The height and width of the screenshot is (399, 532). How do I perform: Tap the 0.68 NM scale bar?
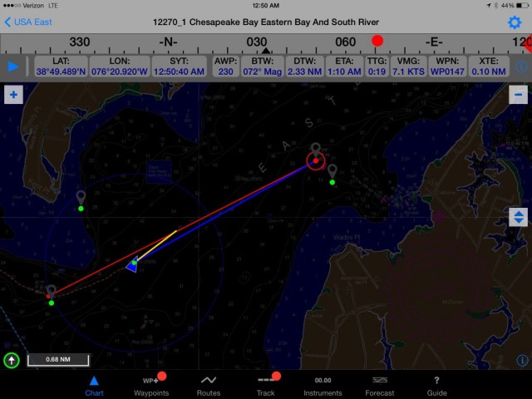tap(57, 361)
